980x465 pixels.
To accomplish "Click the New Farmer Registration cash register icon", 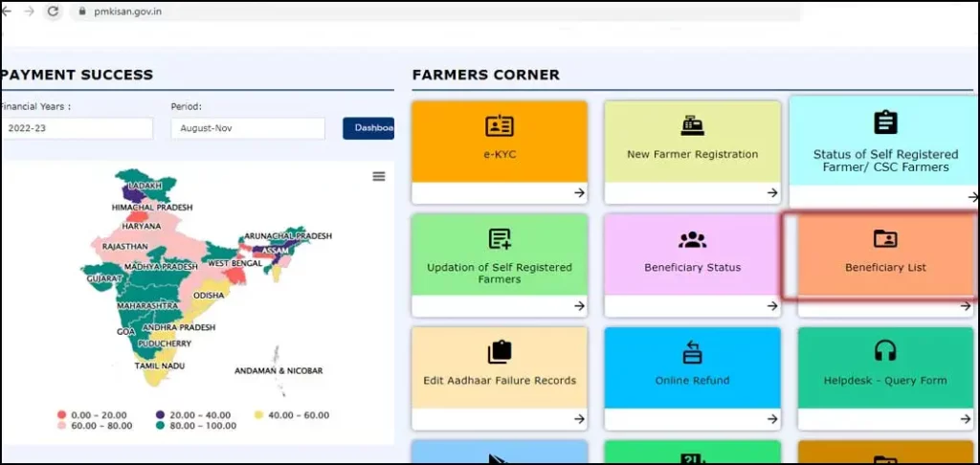I will [x=693, y=126].
